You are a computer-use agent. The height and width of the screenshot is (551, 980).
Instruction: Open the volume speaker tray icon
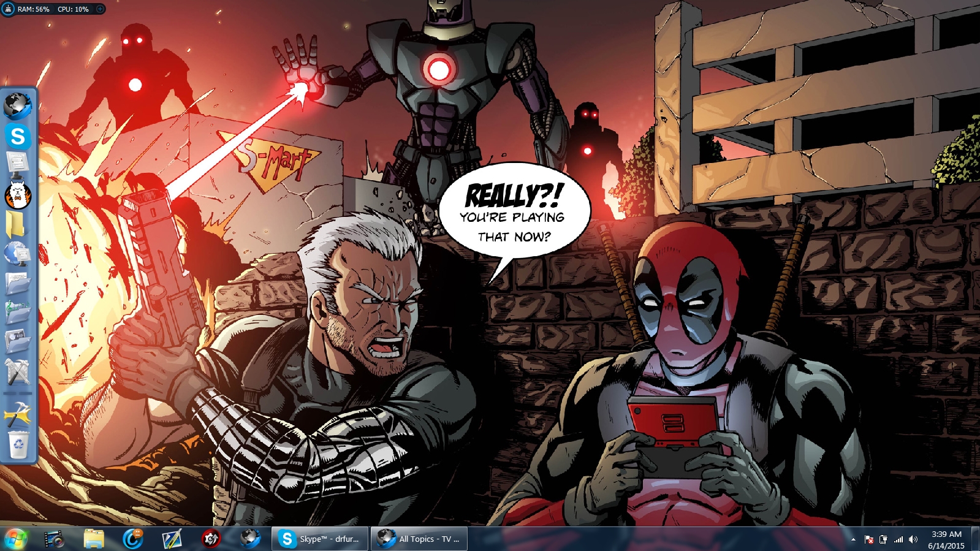click(913, 539)
